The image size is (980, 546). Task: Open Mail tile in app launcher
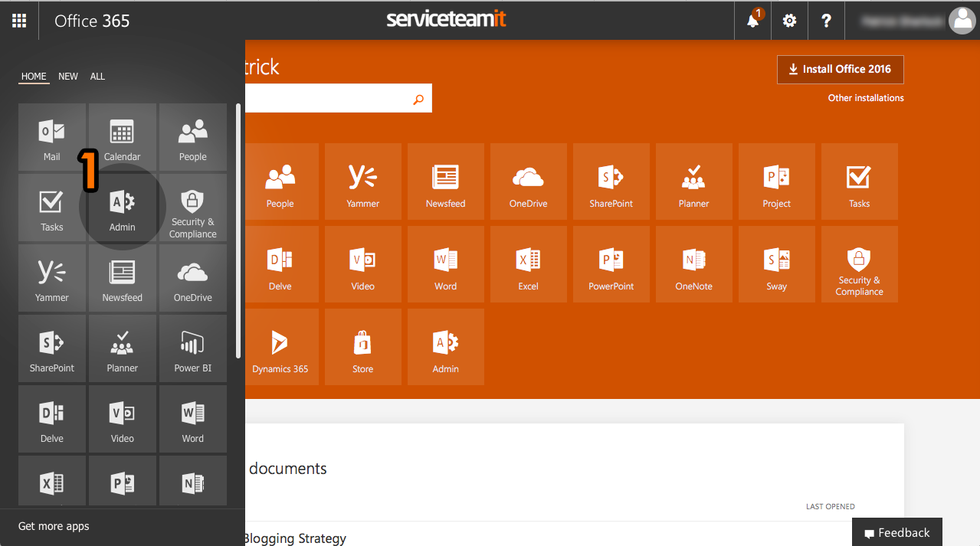(52, 137)
